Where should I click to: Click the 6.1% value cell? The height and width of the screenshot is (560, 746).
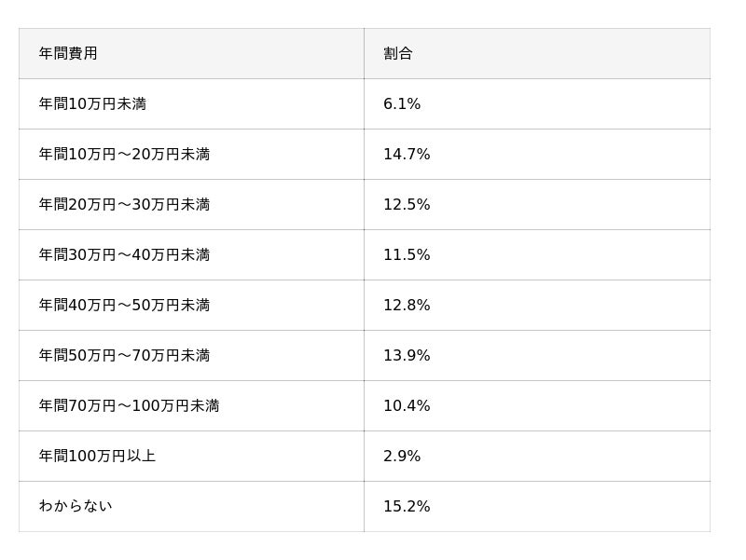tap(402, 104)
